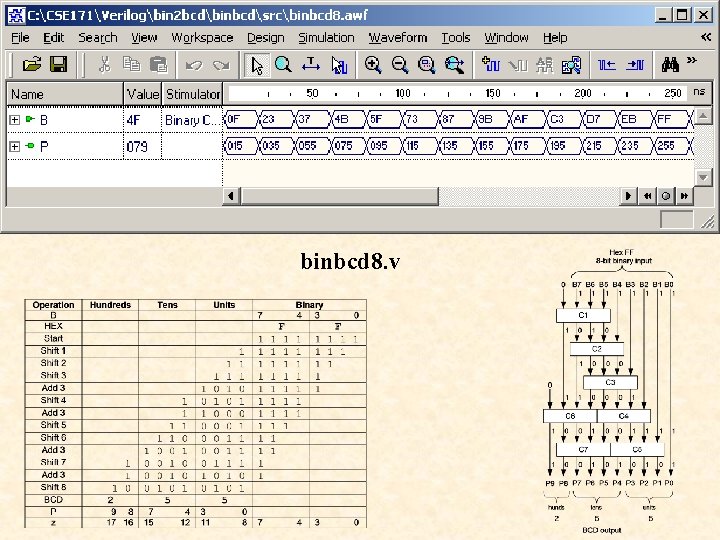Click vertical scrollbar up arrow

[703, 115]
